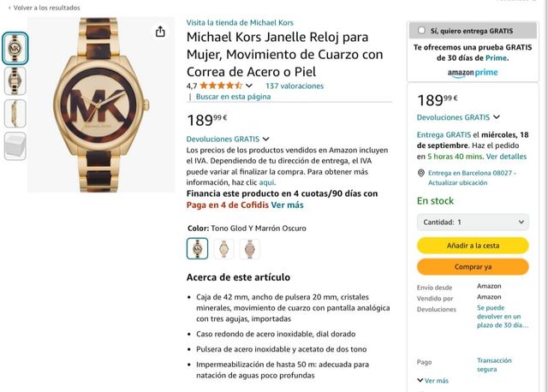Select the second watch thumbnail in sidebar

tap(15, 80)
